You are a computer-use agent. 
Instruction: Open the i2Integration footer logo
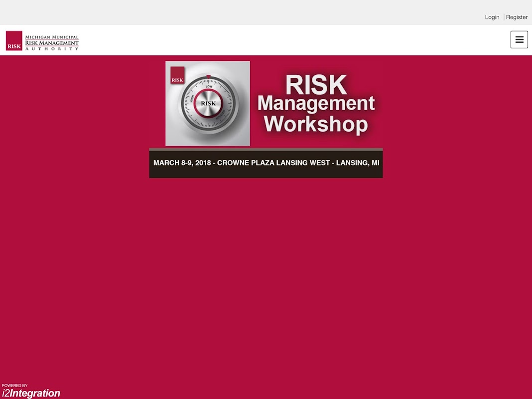coord(31,393)
